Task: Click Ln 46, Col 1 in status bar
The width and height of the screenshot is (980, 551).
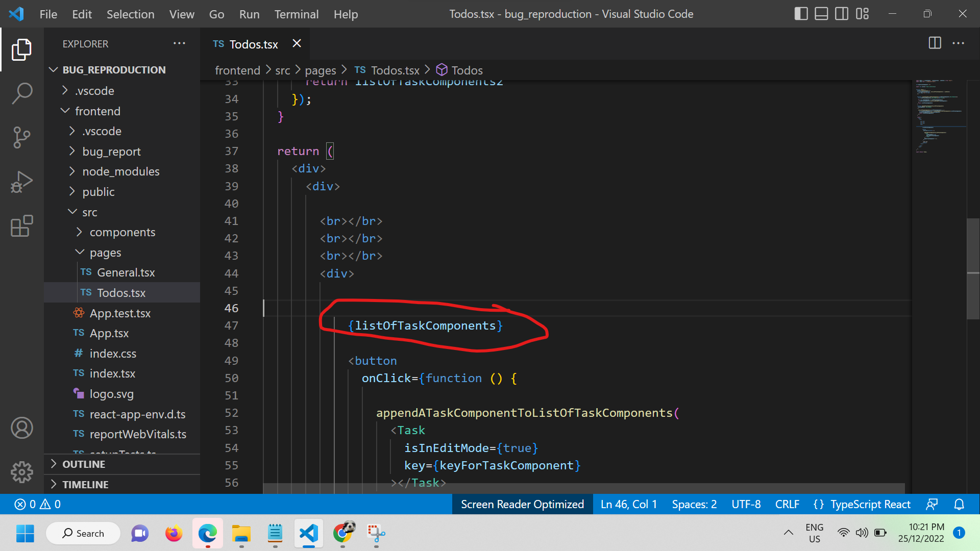Action: click(628, 504)
